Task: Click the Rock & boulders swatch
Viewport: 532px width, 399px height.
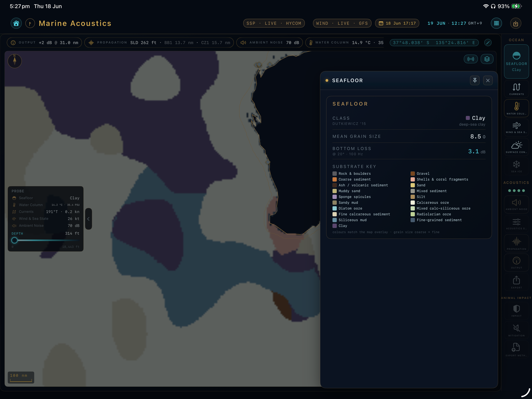Action: point(334,174)
